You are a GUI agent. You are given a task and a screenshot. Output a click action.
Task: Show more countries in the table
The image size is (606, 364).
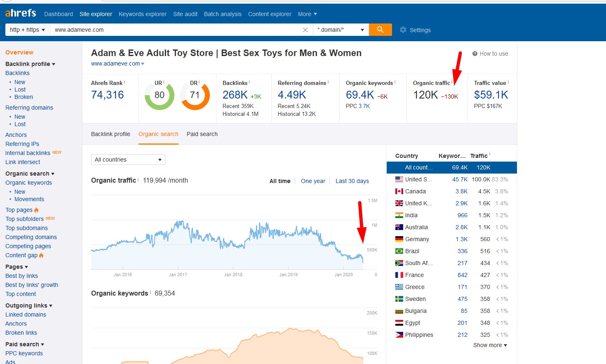point(490,345)
